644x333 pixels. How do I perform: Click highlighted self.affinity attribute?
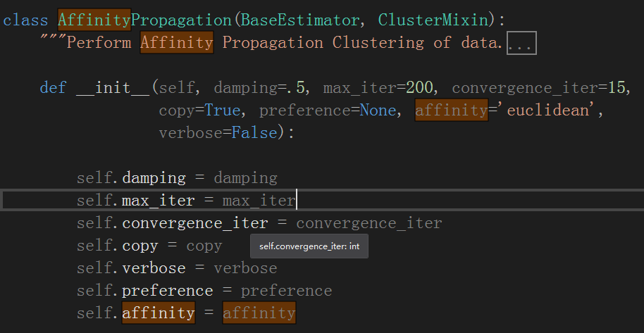(x=159, y=313)
